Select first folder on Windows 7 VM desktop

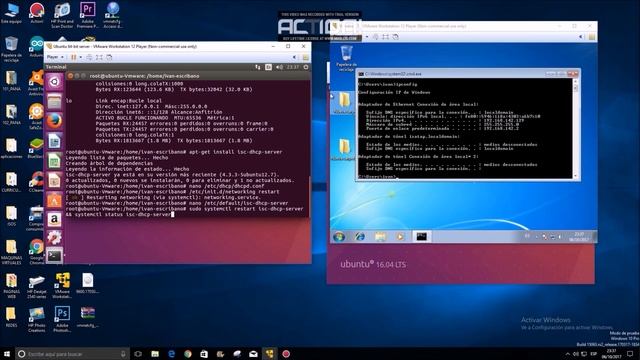pos(344,102)
